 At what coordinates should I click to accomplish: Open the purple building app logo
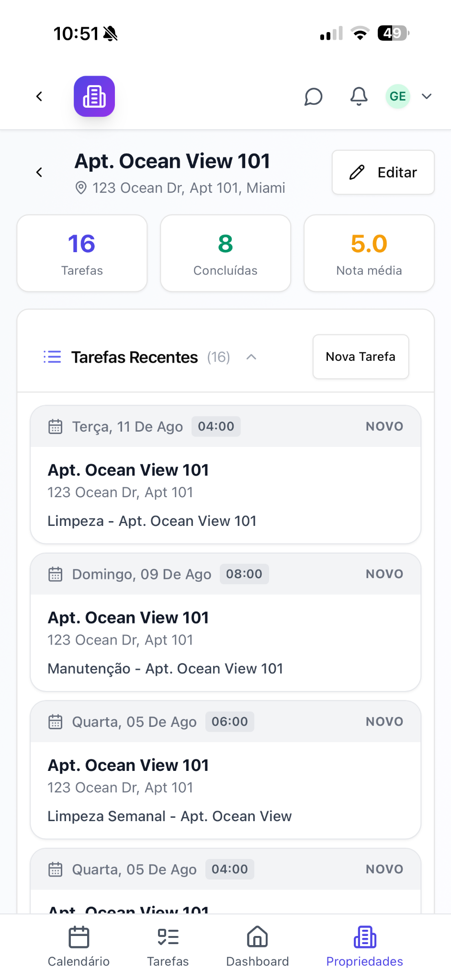click(x=94, y=96)
